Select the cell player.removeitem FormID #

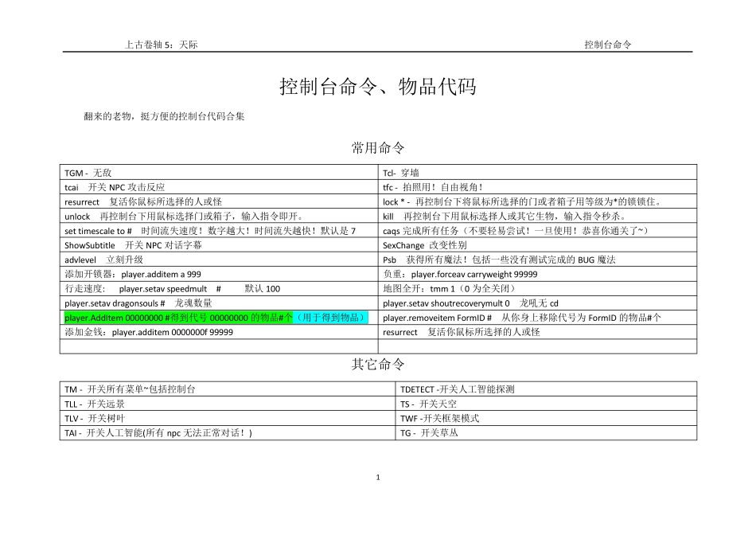[538, 317]
